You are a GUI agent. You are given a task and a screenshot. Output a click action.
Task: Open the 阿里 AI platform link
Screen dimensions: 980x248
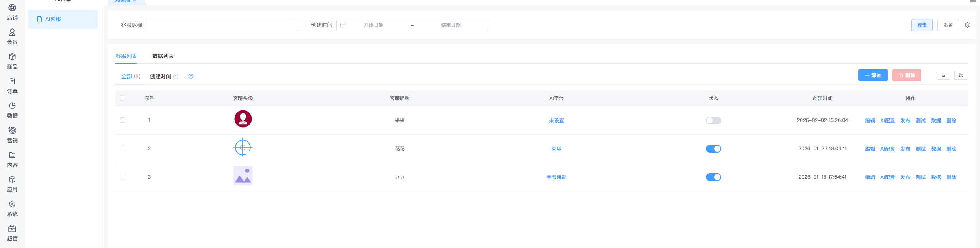(556, 149)
